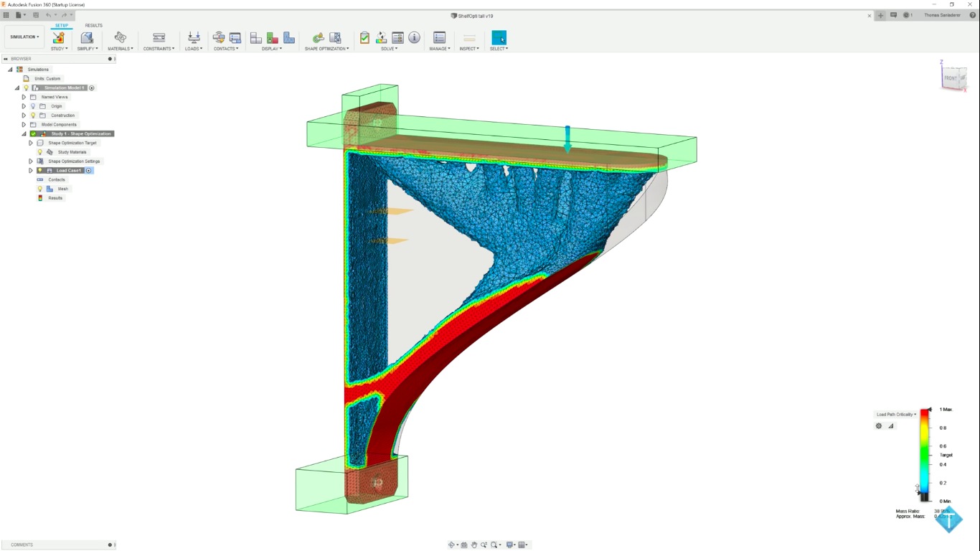Toggle the Mesh visibility light bulb

coord(40,189)
